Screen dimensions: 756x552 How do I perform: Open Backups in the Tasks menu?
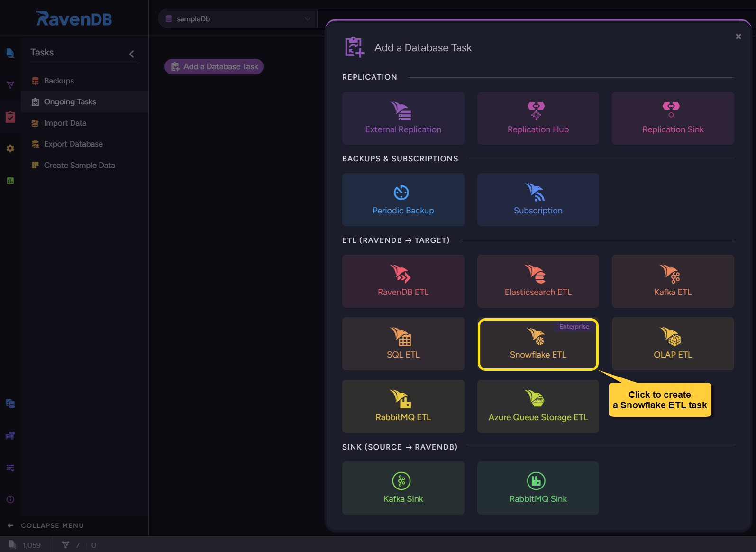[x=84, y=81]
